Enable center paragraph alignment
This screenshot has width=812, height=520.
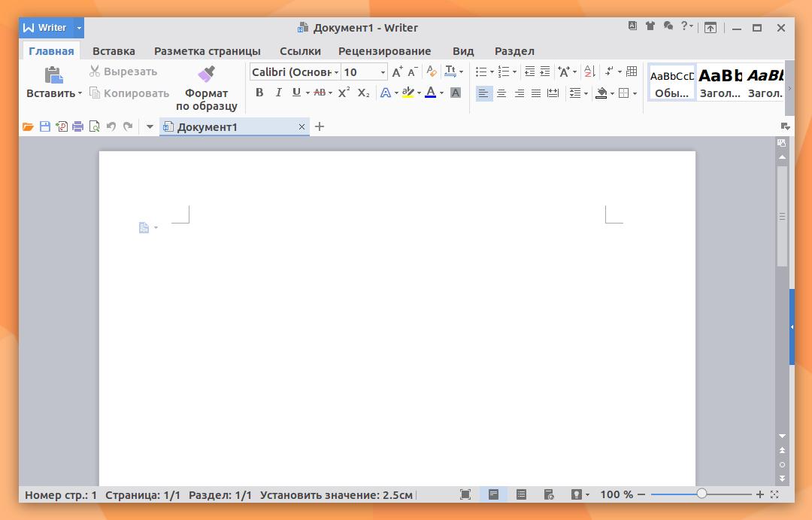pyautogui.click(x=501, y=93)
